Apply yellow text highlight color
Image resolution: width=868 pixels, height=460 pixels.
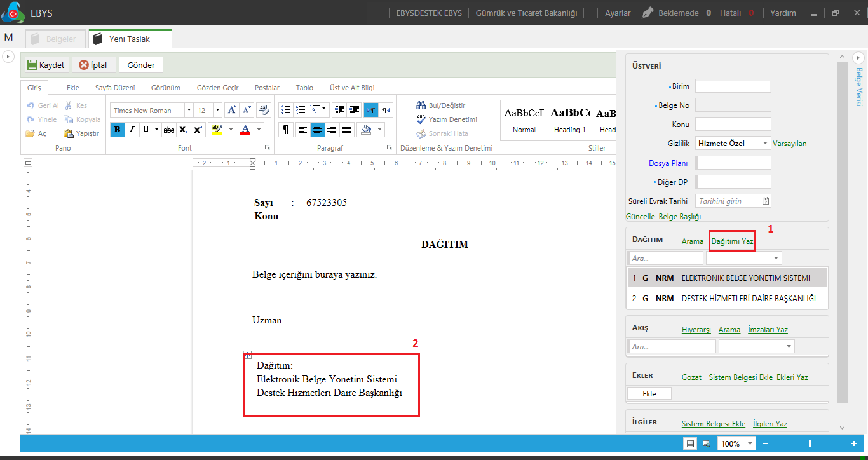point(216,130)
